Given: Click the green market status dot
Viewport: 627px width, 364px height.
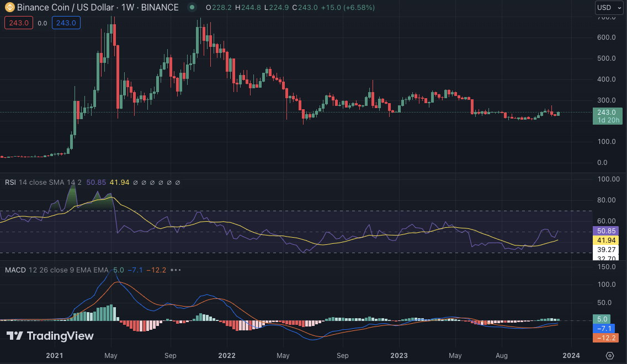Looking at the screenshot, I should (192, 8).
